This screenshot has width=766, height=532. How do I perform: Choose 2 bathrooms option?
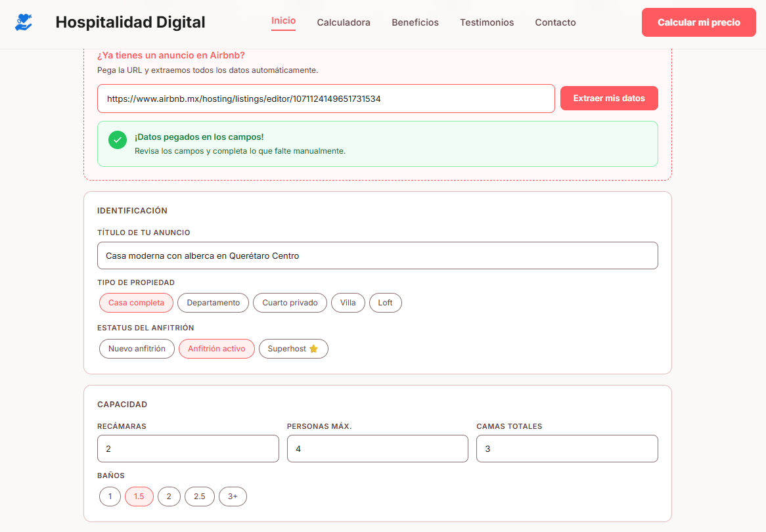(169, 497)
